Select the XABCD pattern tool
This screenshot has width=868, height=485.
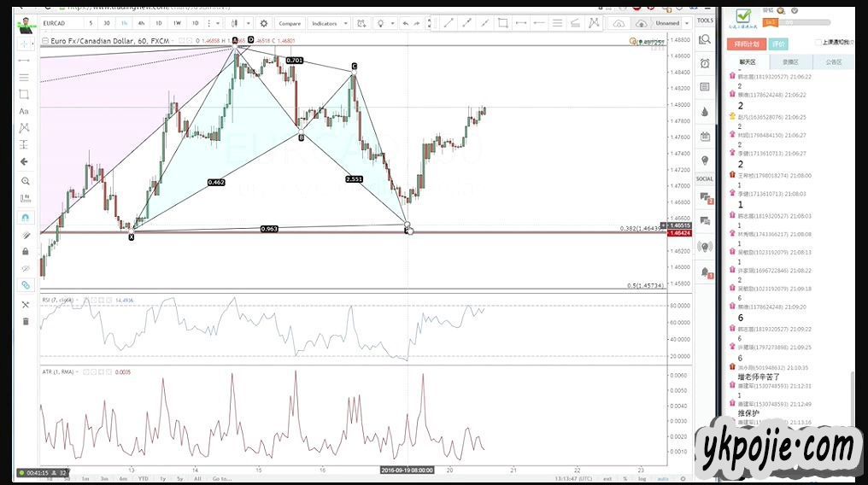(24, 128)
